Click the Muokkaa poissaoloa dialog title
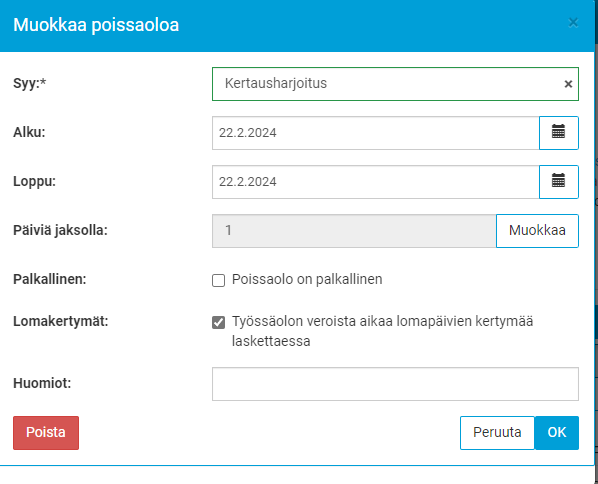 coord(96,25)
